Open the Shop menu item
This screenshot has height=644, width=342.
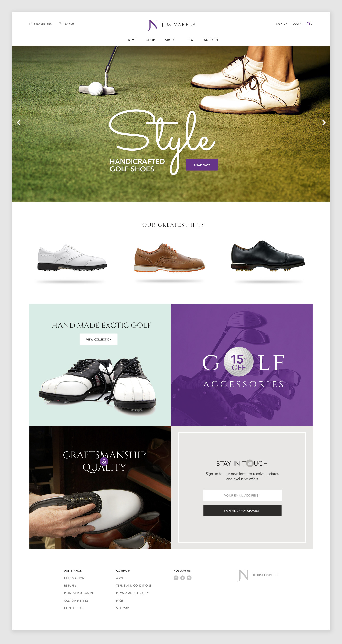[150, 40]
